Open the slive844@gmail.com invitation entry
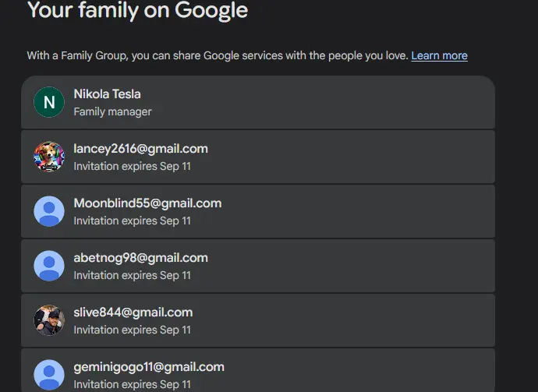Viewport: 538px width, 392px height. coord(258,320)
